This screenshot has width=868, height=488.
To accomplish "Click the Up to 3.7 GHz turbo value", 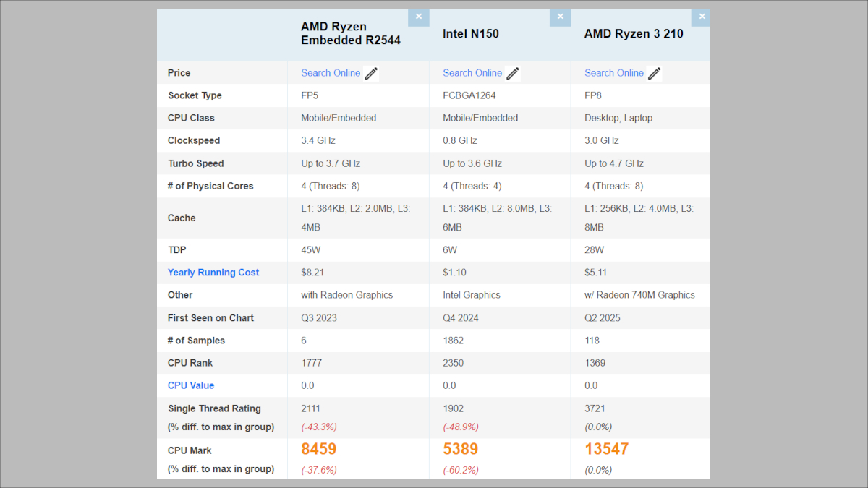I will click(x=331, y=163).
